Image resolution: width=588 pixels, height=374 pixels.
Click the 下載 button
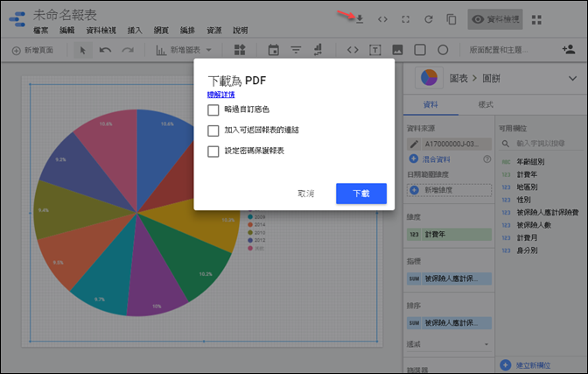(x=361, y=194)
